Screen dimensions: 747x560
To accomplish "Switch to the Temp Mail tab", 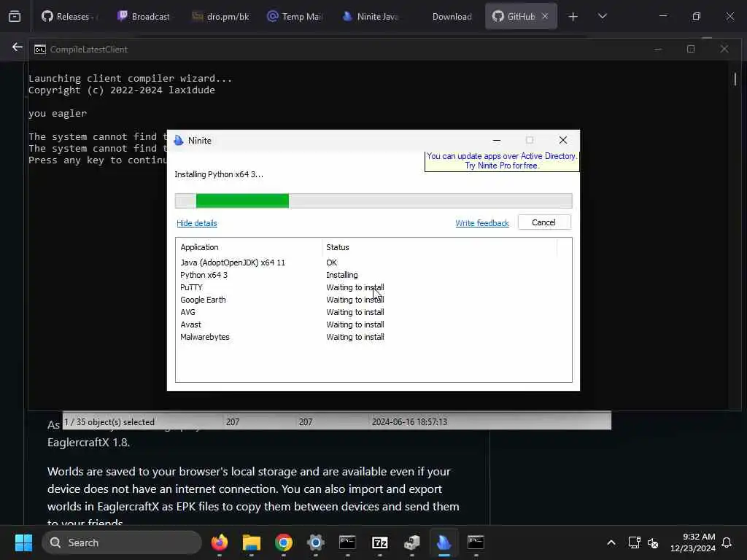I will 295,16.
